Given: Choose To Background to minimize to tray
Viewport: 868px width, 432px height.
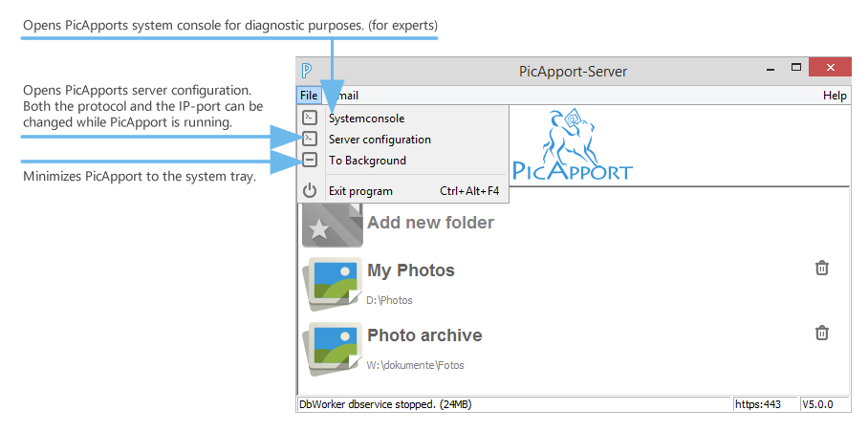Looking at the screenshot, I should tap(367, 161).
